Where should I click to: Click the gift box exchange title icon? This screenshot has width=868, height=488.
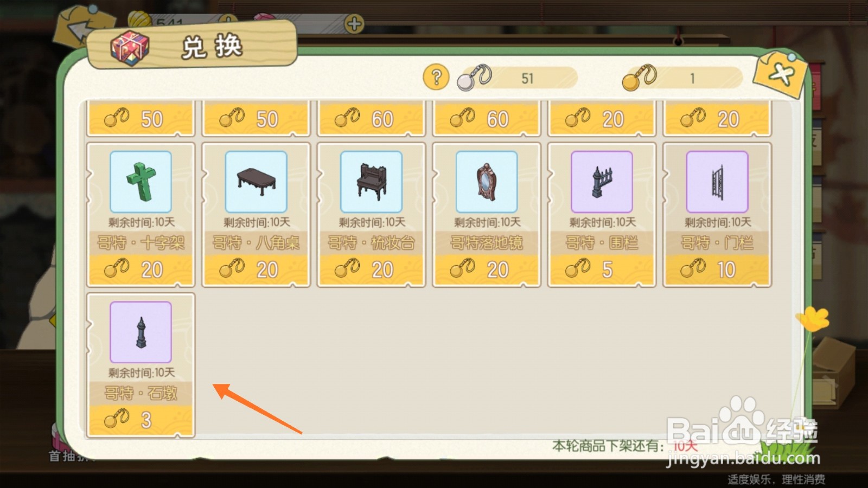(x=130, y=48)
